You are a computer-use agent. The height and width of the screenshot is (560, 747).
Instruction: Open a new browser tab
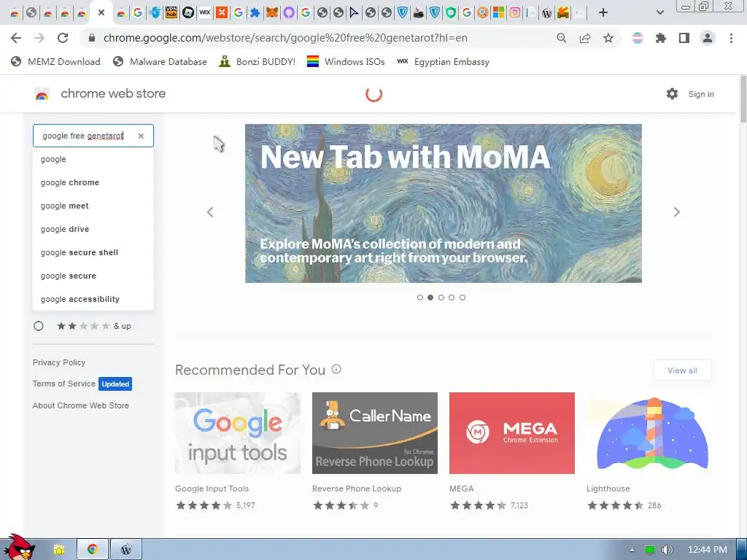[x=603, y=12]
